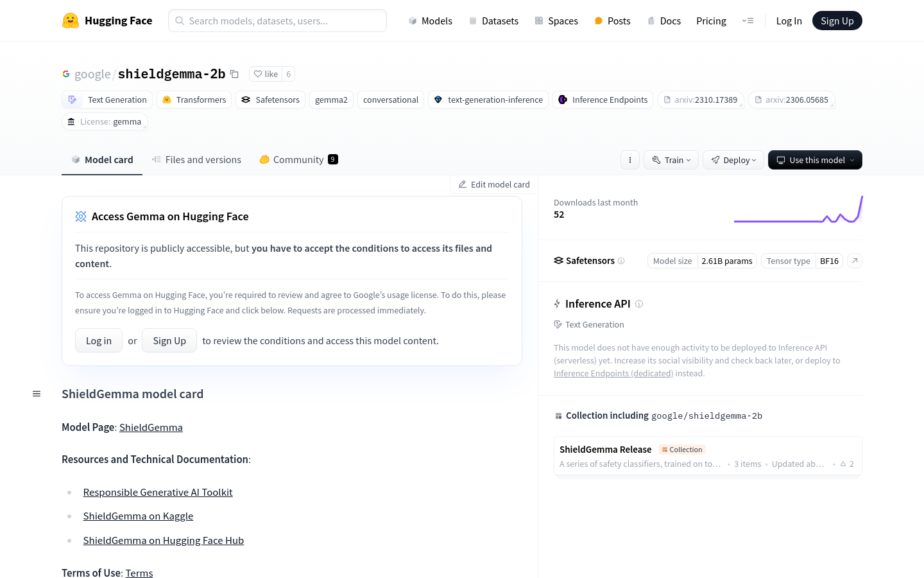Open Posts from the top navigation
The width and height of the screenshot is (924, 578).
[x=612, y=21]
